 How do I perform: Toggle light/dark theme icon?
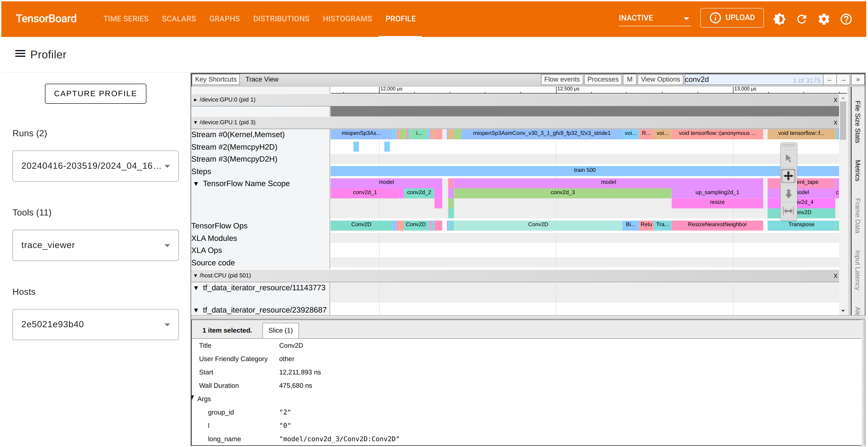point(779,19)
